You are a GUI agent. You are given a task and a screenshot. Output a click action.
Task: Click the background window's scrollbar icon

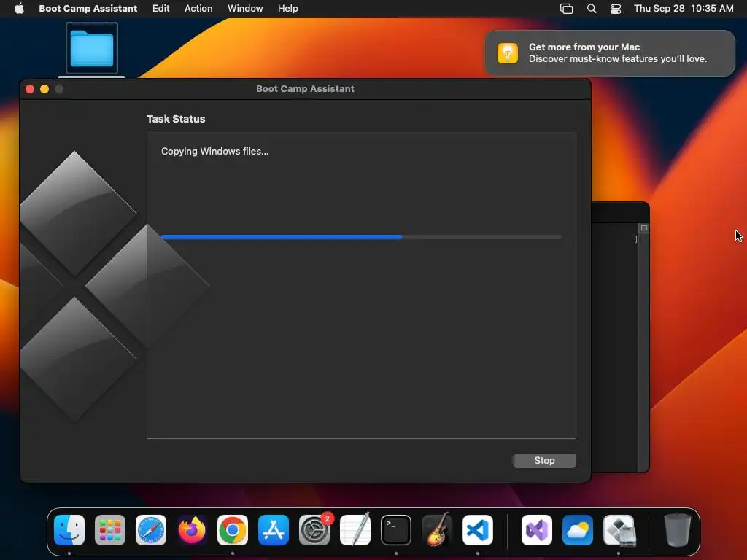point(643,228)
